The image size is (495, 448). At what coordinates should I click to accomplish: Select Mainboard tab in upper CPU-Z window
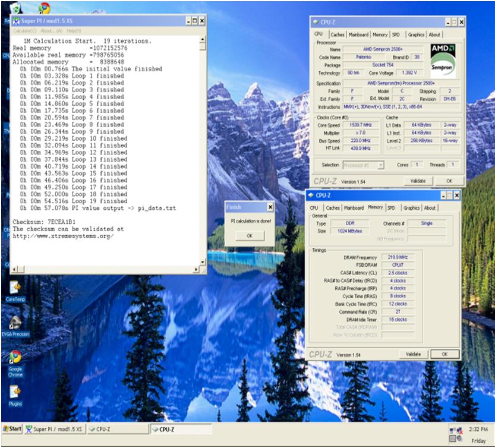point(358,34)
